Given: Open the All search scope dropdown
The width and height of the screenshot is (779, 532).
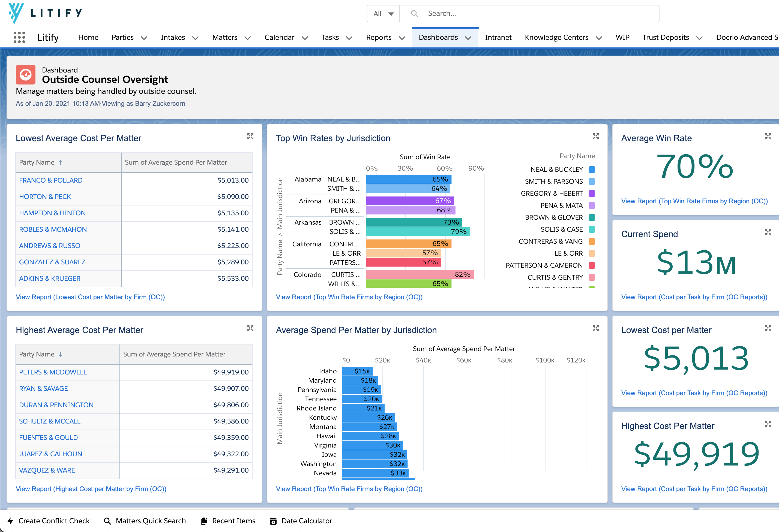Looking at the screenshot, I should pos(383,14).
